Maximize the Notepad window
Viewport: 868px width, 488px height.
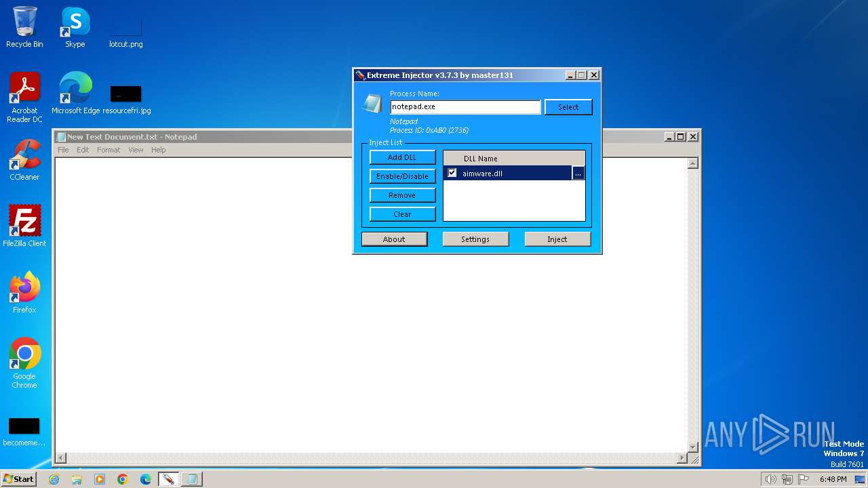(x=681, y=137)
